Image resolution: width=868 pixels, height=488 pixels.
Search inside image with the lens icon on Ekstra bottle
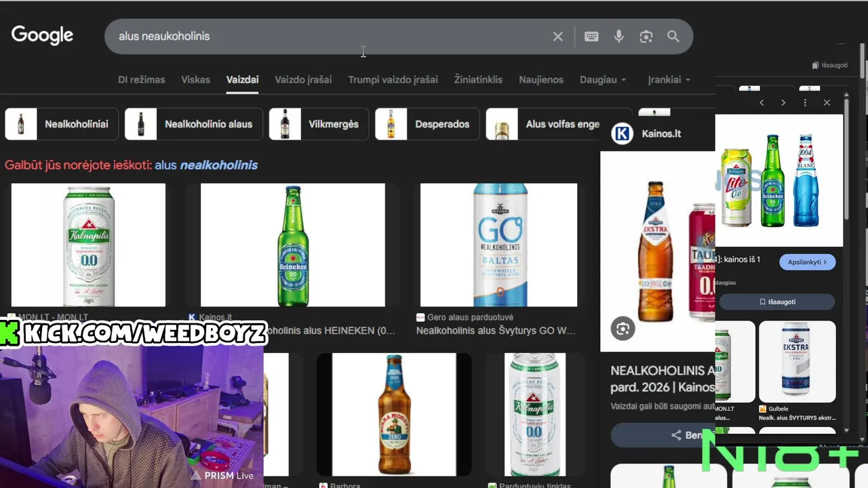623,329
